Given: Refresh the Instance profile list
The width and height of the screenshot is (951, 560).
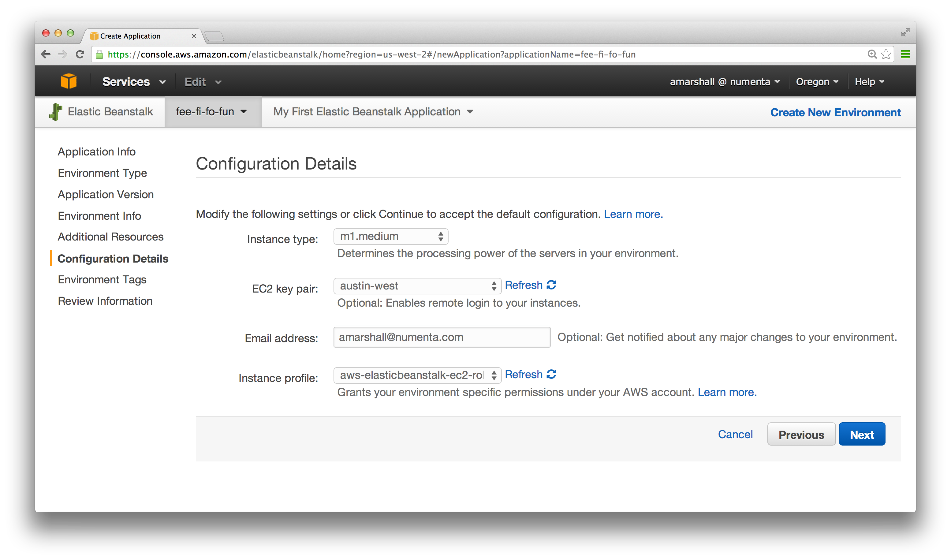Looking at the screenshot, I should pos(530,374).
